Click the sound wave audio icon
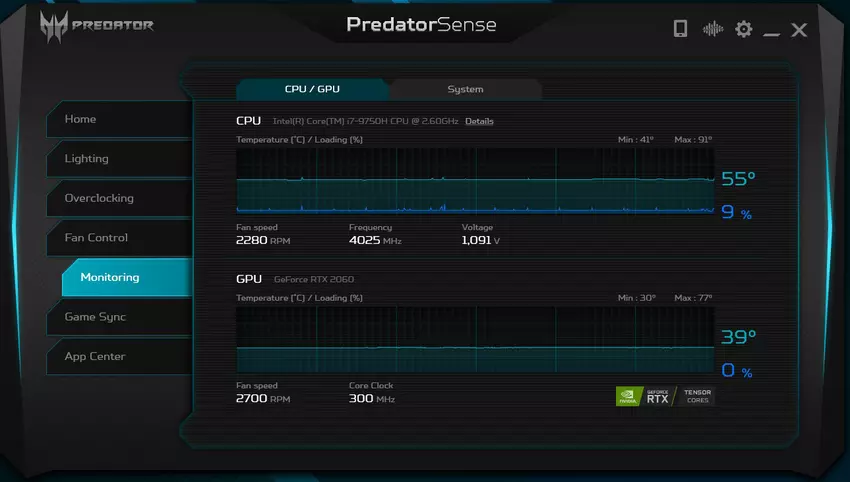Viewport: 850px width, 482px height. click(x=712, y=29)
